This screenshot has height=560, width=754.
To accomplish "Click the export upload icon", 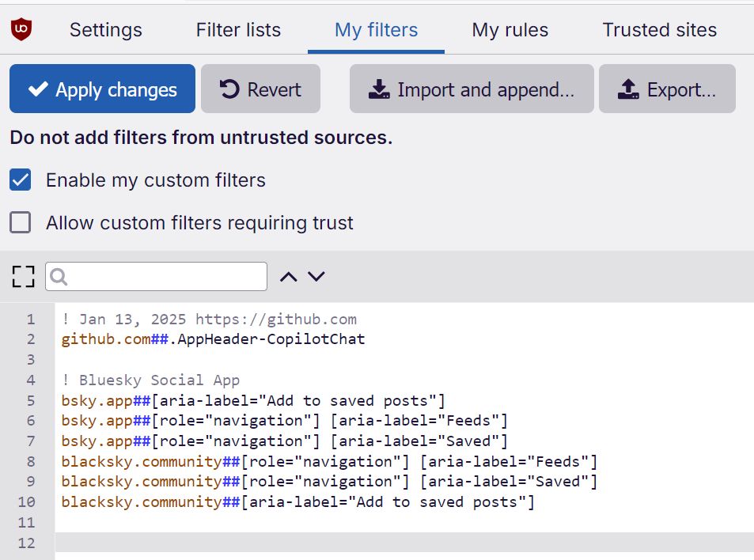I will click(628, 89).
